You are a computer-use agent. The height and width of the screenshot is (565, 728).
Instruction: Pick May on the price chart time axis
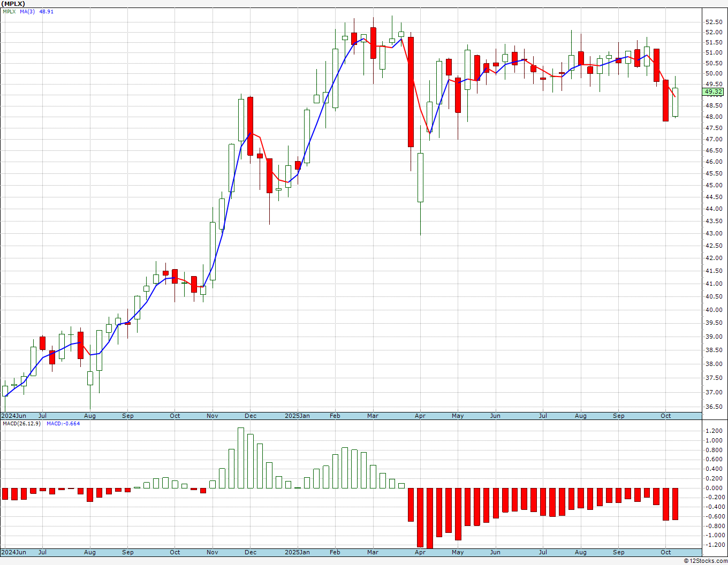(x=458, y=416)
